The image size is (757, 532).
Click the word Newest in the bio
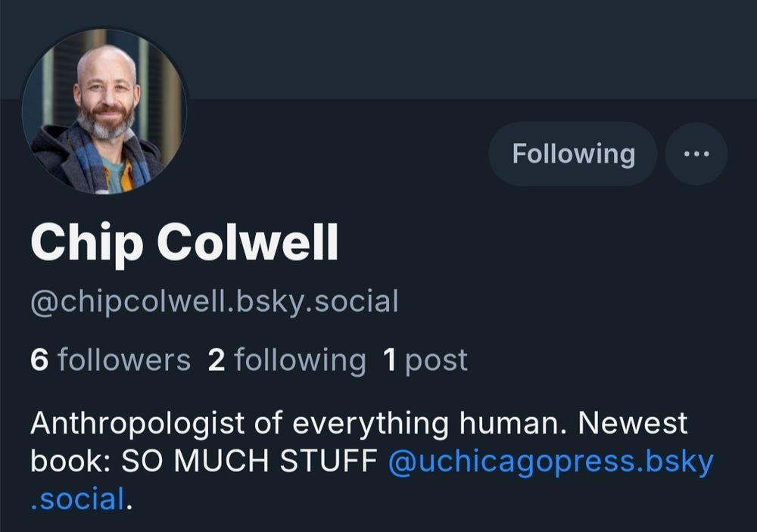coord(632,423)
